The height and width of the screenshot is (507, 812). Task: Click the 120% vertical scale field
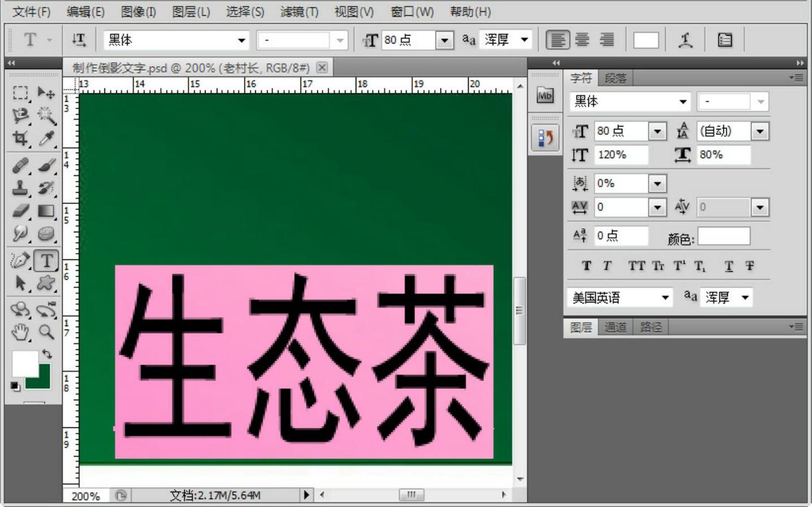coord(621,155)
